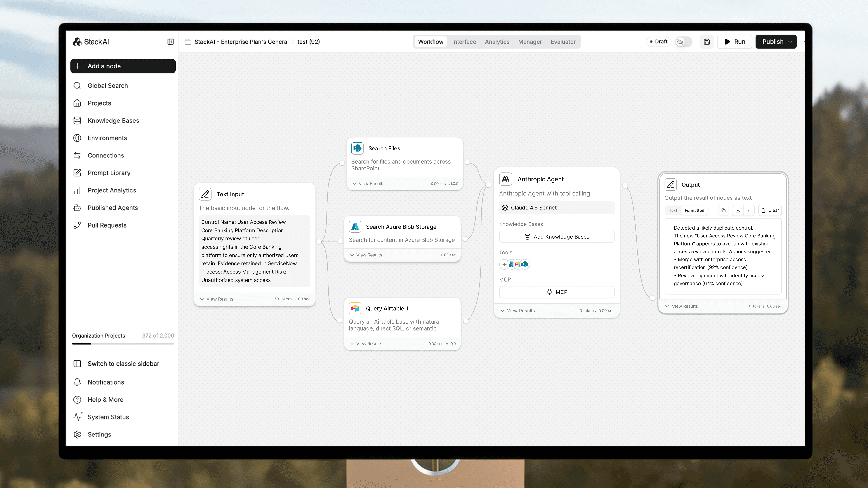Image resolution: width=868 pixels, height=488 pixels.
Task: Click the add tool plus icon
Action: coord(504,264)
